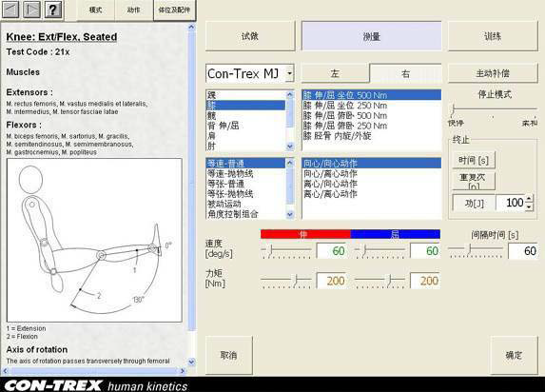Viewport: 545px width, 392px height.
Task: Click the 取消 cancel button
Action: [228, 355]
